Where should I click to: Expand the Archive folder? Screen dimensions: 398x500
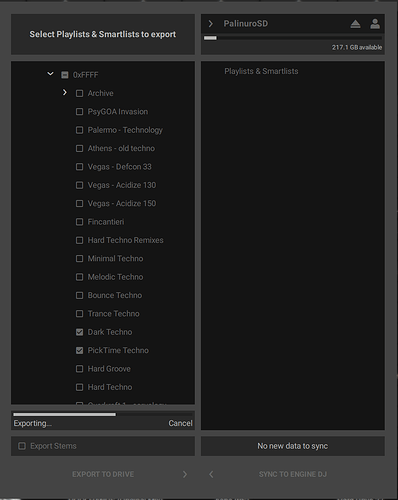click(65, 92)
